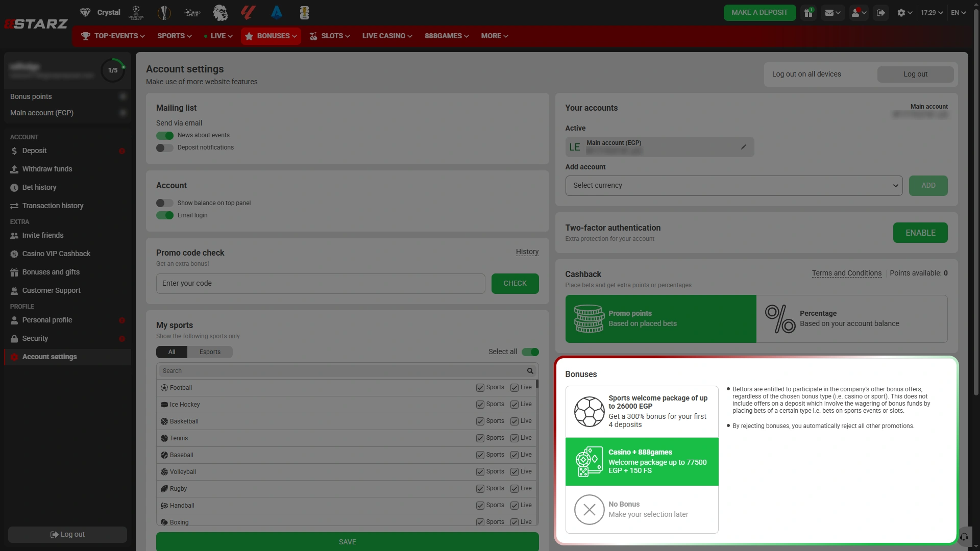
Task: Open the BONUSES menu
Action: [271, 36]
